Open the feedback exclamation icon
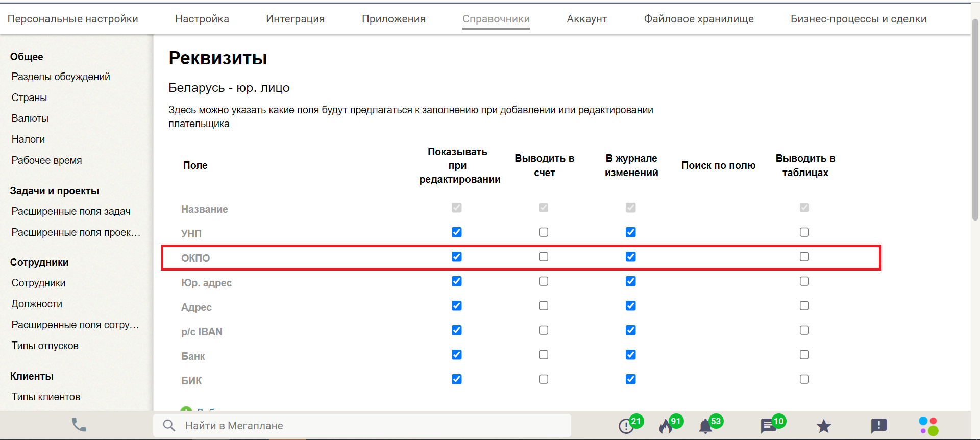The height and width of the screenshot is (440, 980). click(879, 426)
